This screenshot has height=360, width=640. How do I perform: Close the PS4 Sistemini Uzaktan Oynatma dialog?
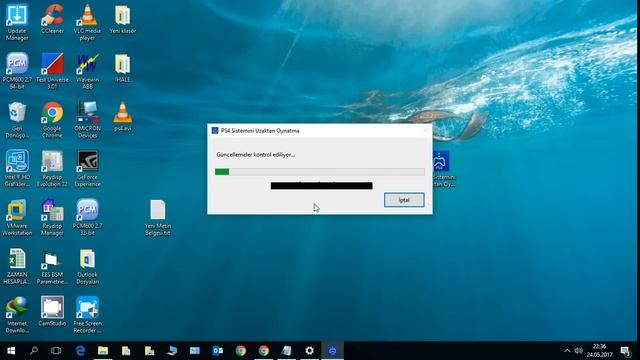point(425,131)
